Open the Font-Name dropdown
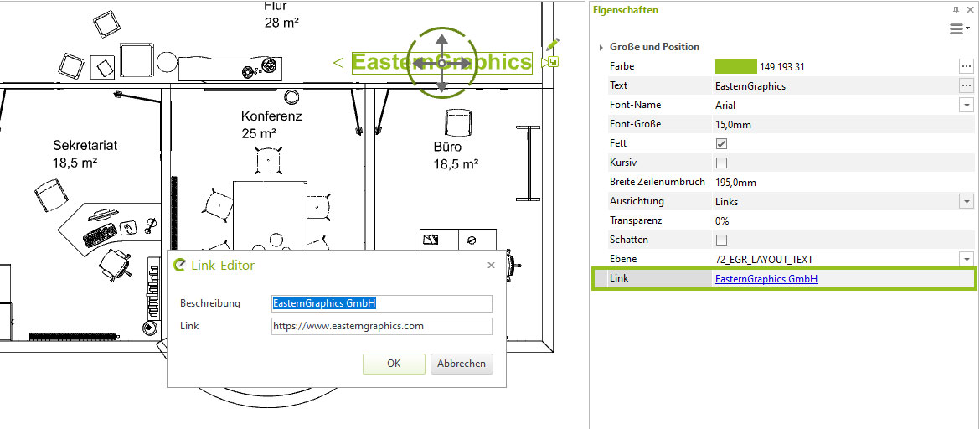980x429 pixels. [967, 105]
